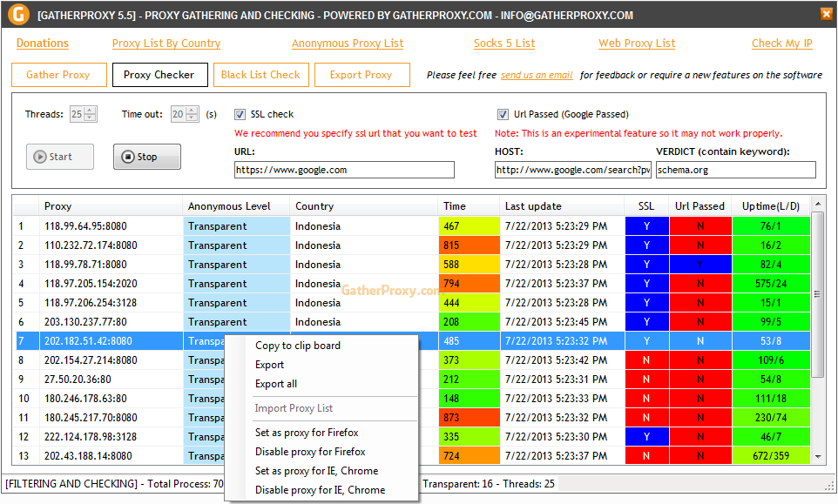Image resolution: width=838 pixels, height=504 pixels.
Task: Switch to the Gather Proxy tab
Action: point(58,75)
